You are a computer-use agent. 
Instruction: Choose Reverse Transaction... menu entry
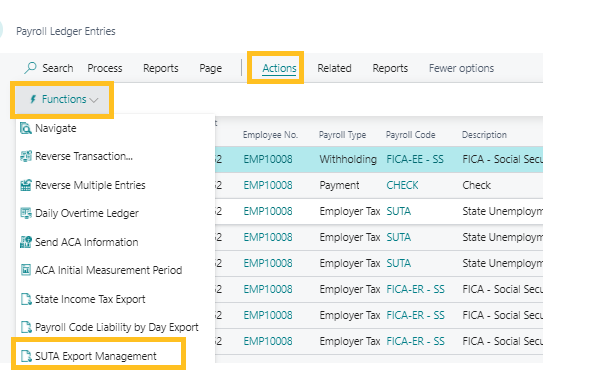tap(84, 156)
